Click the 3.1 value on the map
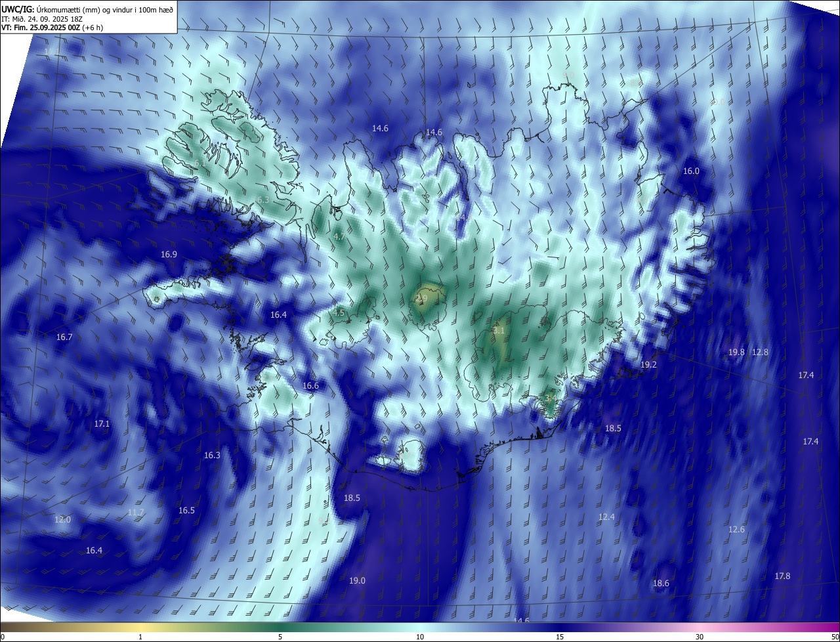The width and height of the screenshot is (840, 642). point(499,330)
